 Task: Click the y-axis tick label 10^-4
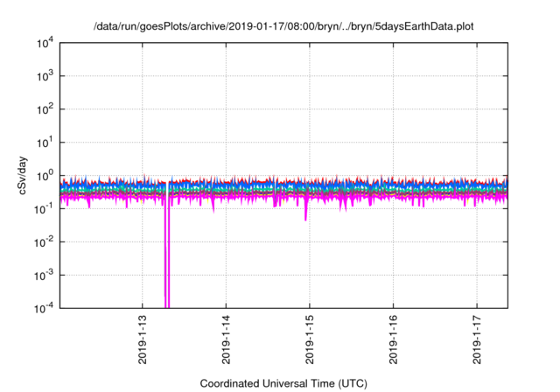[44, 308]
